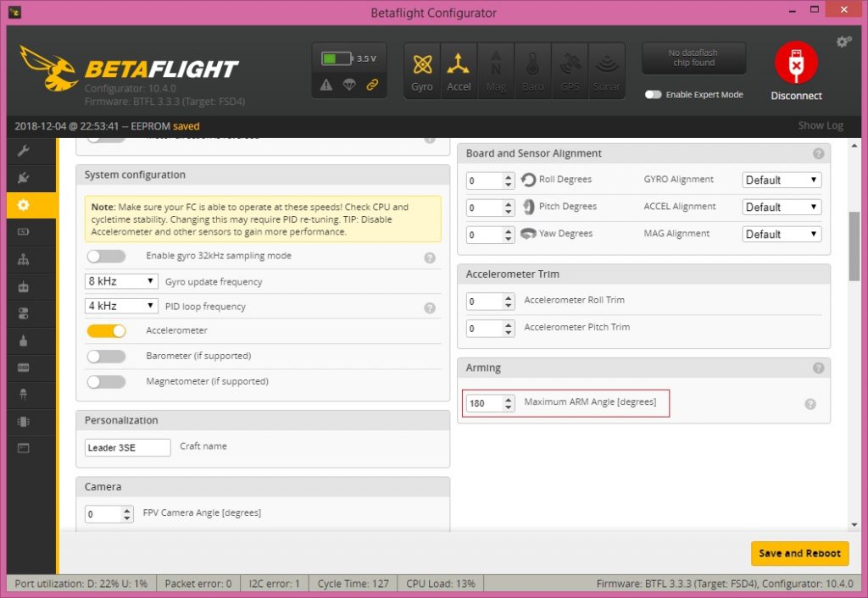Open PID loop frequency dropdown

[x=121, y=306]
